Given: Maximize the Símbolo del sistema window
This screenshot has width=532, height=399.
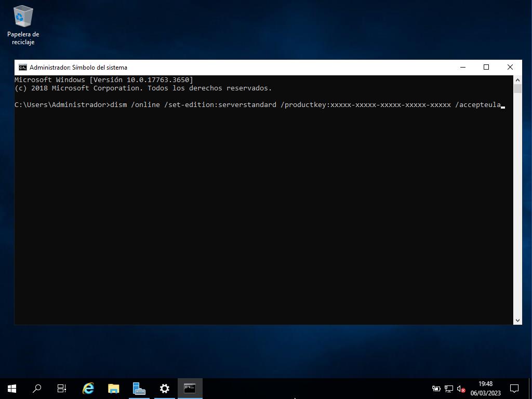Looking at the screenshot, I should (486, 67).
